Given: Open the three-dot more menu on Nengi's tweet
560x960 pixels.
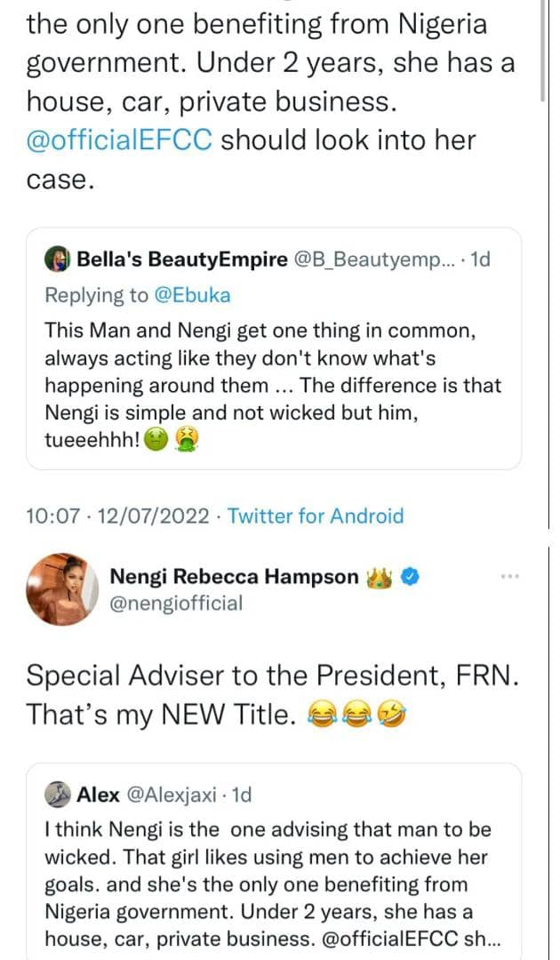Looking at the screenshot, I should 509,577.
